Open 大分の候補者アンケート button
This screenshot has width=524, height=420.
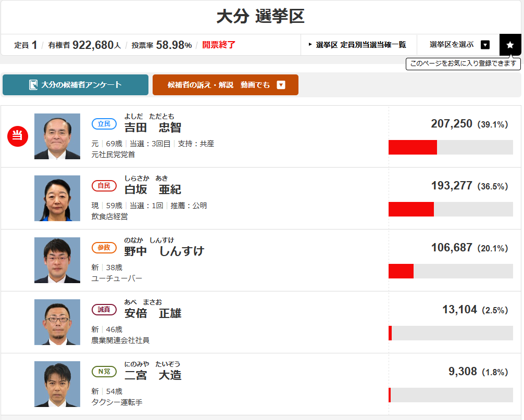click(76, 85)
